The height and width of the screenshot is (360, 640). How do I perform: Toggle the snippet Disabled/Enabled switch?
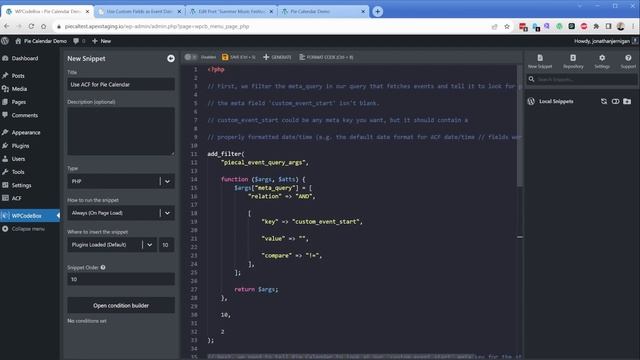(191, 57)
